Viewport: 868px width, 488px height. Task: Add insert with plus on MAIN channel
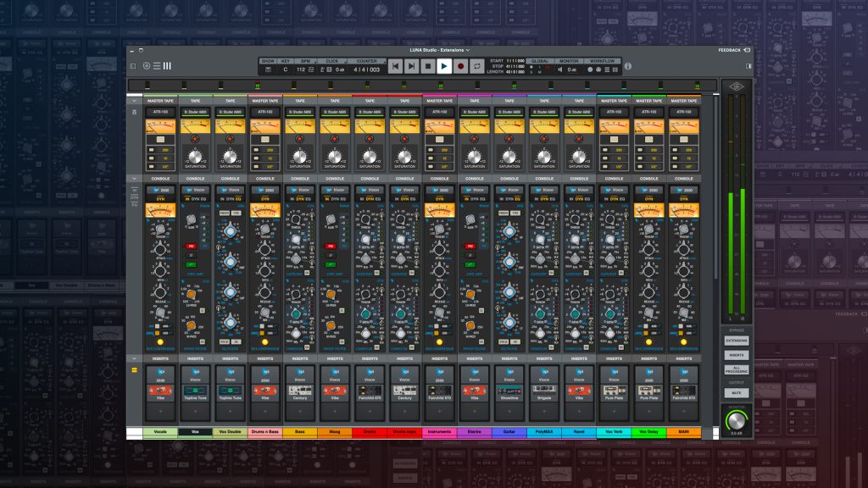[x=684, y=411]
